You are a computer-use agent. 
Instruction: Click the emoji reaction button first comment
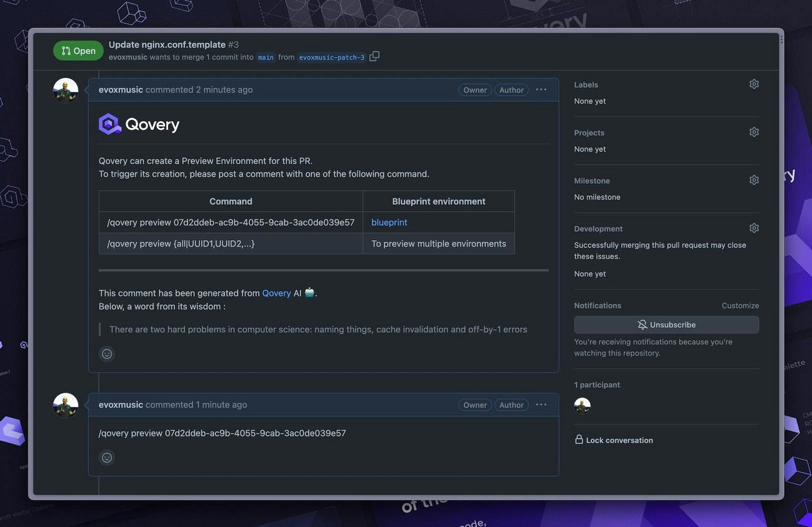click(106, 354)
